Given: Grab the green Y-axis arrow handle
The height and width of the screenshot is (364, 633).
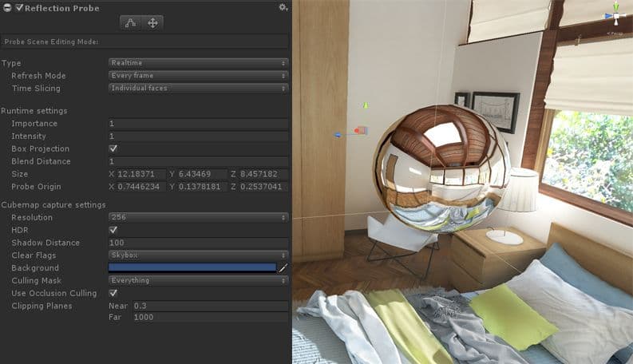Looking at the screenshot, I should pos(366,105).
